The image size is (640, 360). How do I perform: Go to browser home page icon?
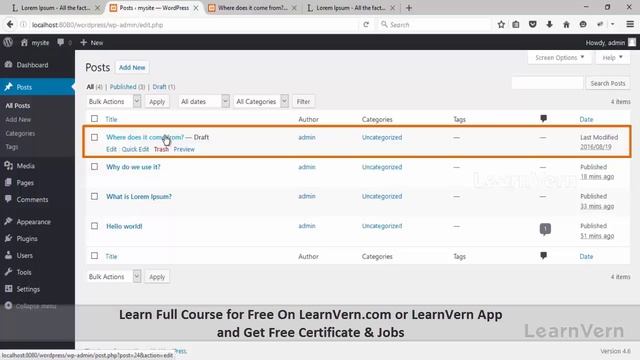tap(566, 24)
